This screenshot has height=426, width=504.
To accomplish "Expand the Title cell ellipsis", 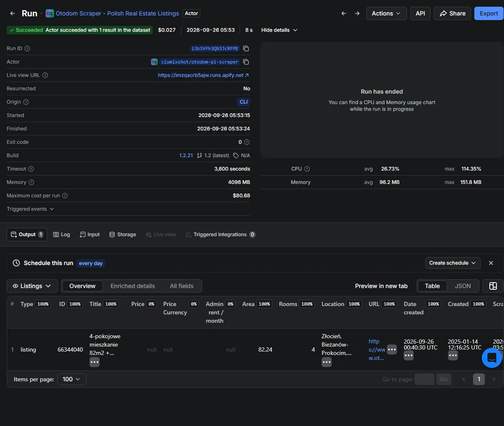I will pyautogui.click(x=95, y=362).
